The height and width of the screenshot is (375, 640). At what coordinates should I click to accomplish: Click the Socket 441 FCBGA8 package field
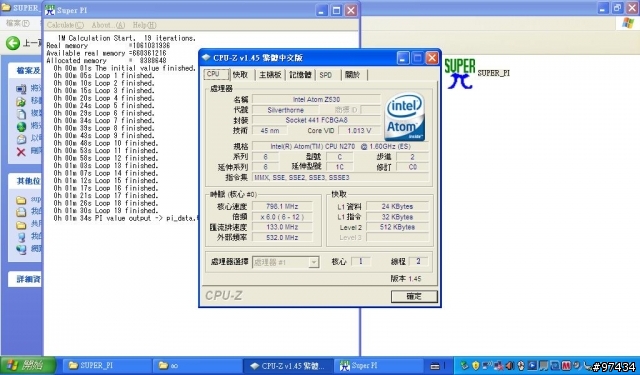[x=316, y=120]
